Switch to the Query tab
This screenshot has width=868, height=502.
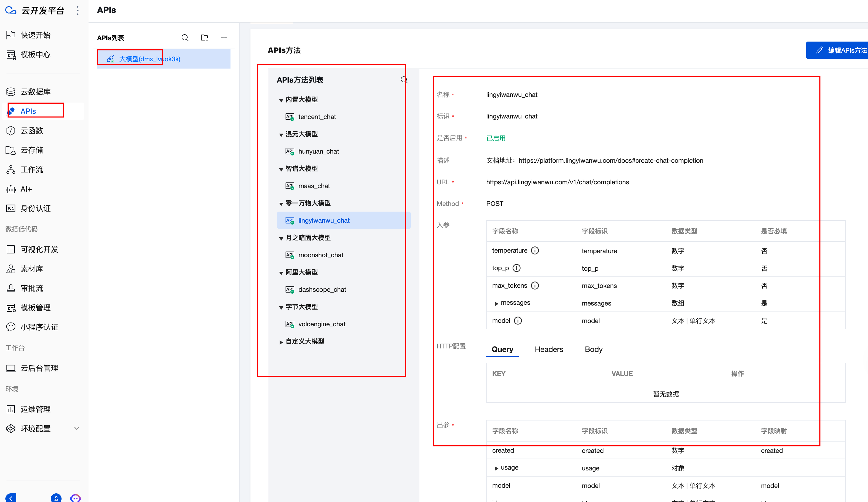click(502, 349)
